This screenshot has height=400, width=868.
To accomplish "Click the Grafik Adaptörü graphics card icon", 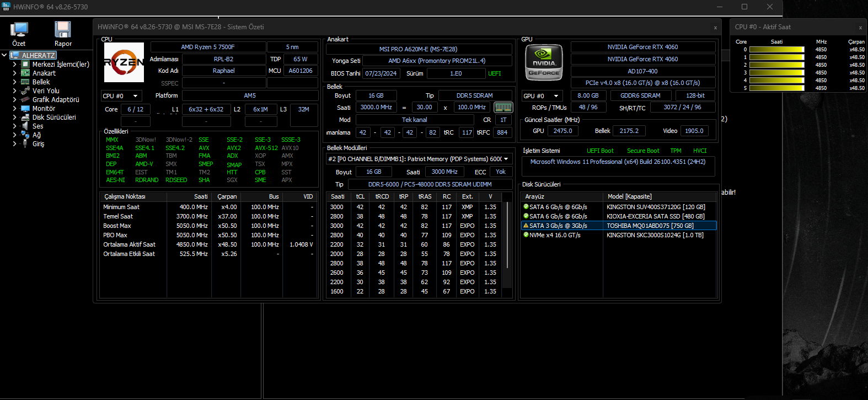I will [25, 99].
